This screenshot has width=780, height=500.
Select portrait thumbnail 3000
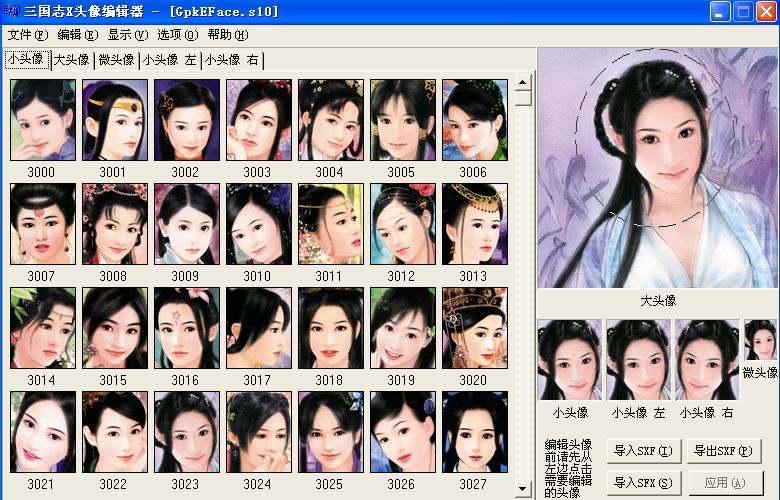[43, 120]
